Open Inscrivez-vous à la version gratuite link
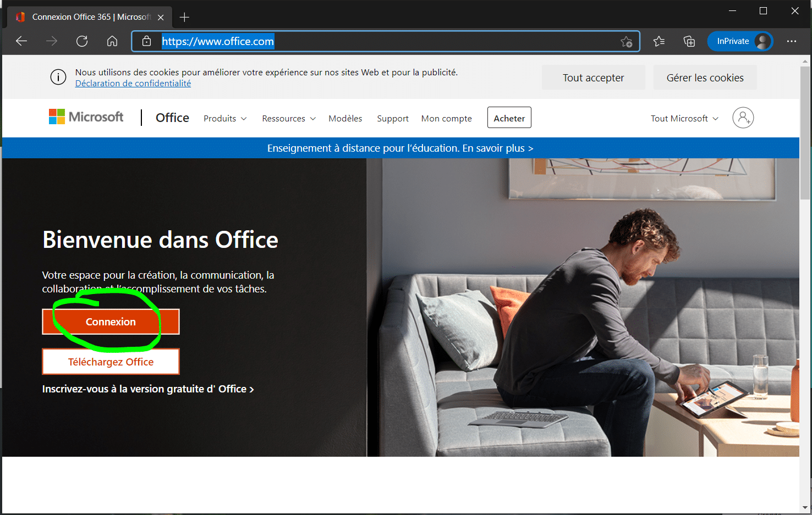812x515 pixels. click(x=148, y=389)
